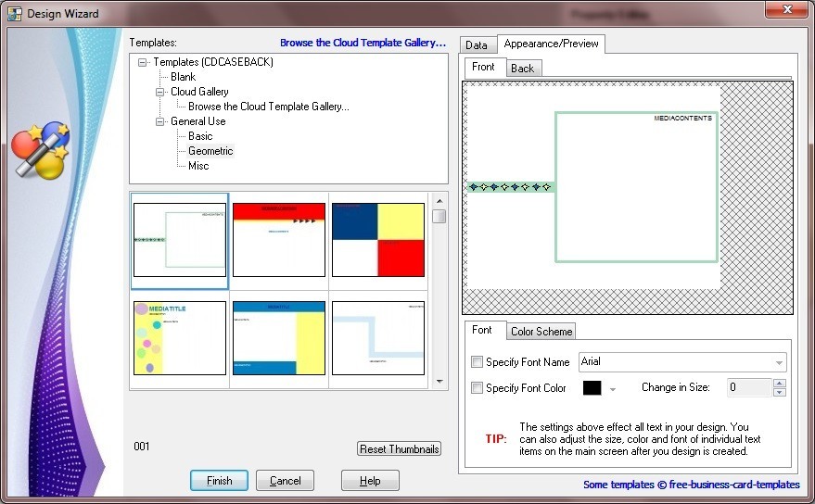
Task: Select the Basic template category
Action: point(200,136)
